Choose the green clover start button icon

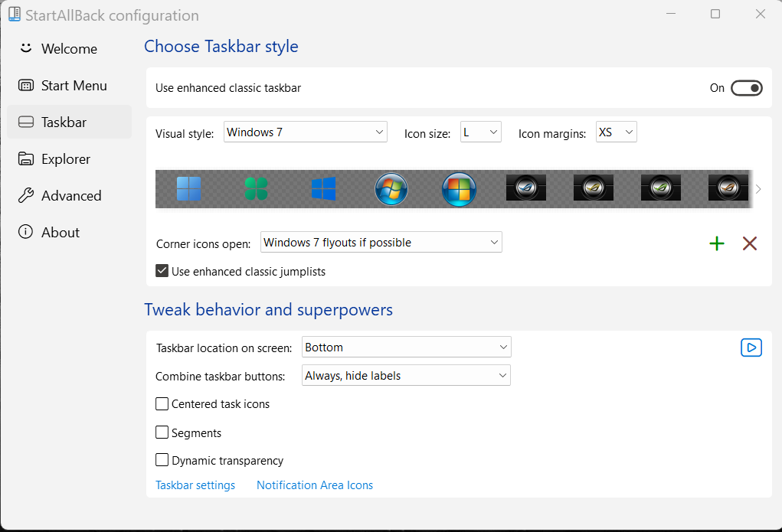pyautogui.click(x=257, y=188)
